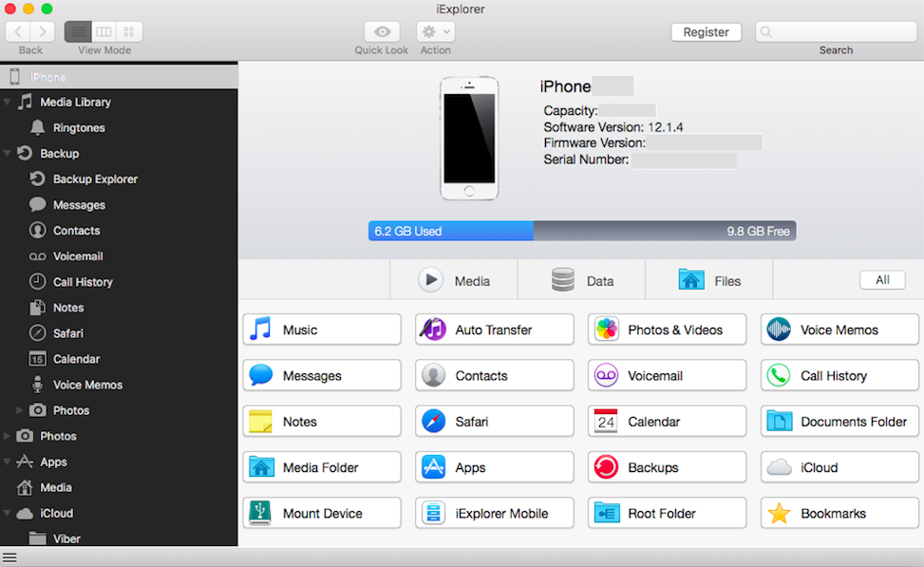Open Bookmarks
This screenshot has height=567, width=924.
pos(839,514)
